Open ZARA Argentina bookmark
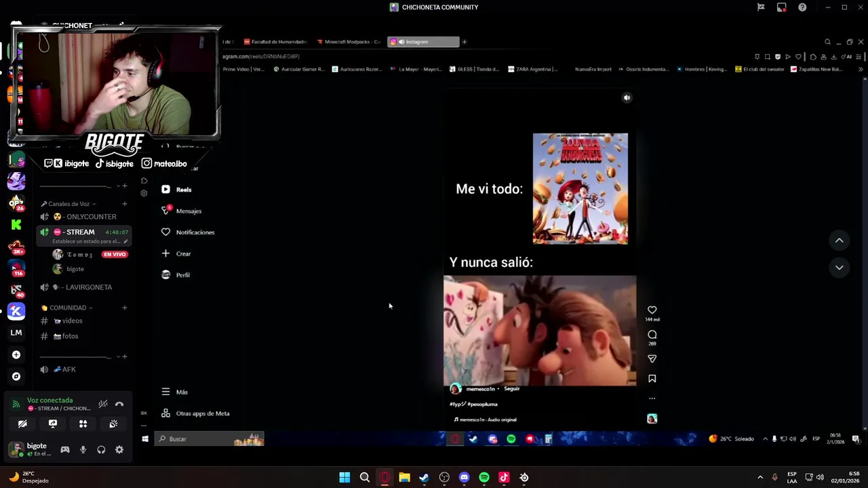The width and height of the screenshot is (868, 488). pyautogui.click(x=532, y=69)
